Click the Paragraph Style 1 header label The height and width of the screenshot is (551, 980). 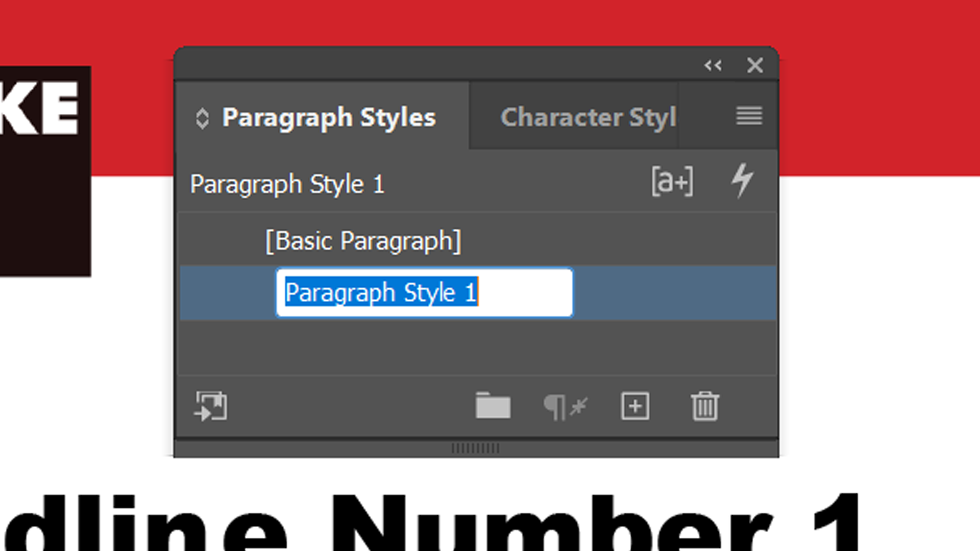click(287, 184)
